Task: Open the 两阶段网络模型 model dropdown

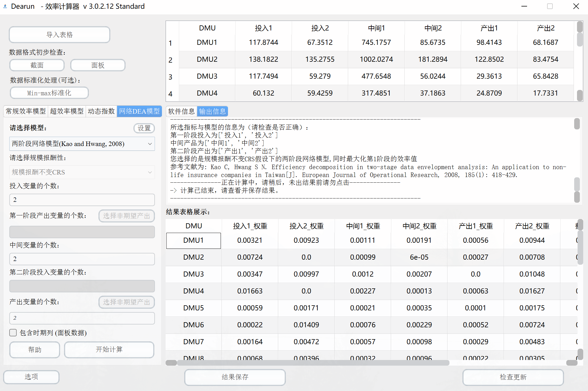Action: pyautogui.click(x=82, y=144)
